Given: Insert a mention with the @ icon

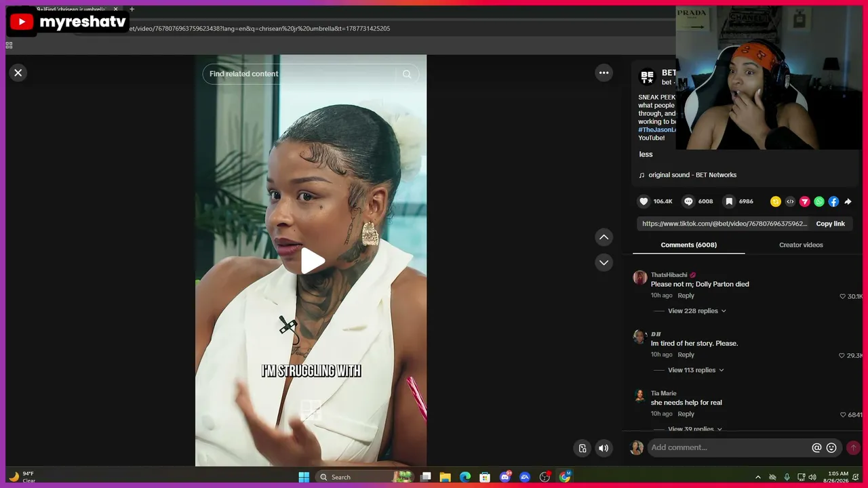Looking at the screenshot, I should [816, 448].
